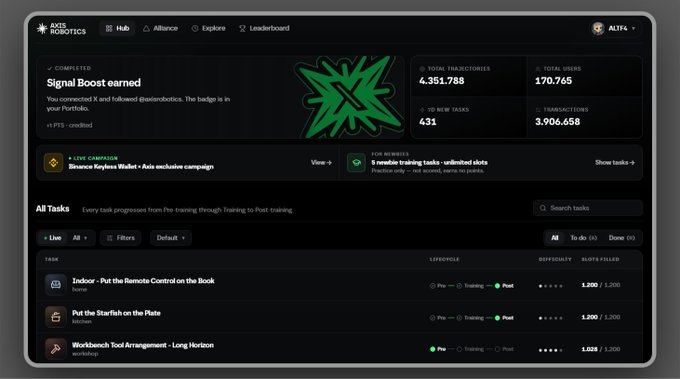Switch to the Alliance tab
Image resolution: width=680 pixels, height=379 pixels.
click(x=160, y=28)
